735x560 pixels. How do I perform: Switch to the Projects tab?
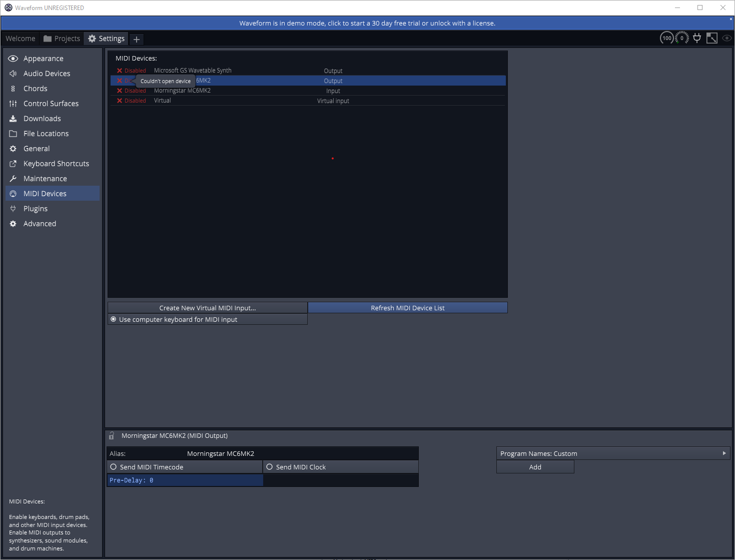[x=62, y=39]
